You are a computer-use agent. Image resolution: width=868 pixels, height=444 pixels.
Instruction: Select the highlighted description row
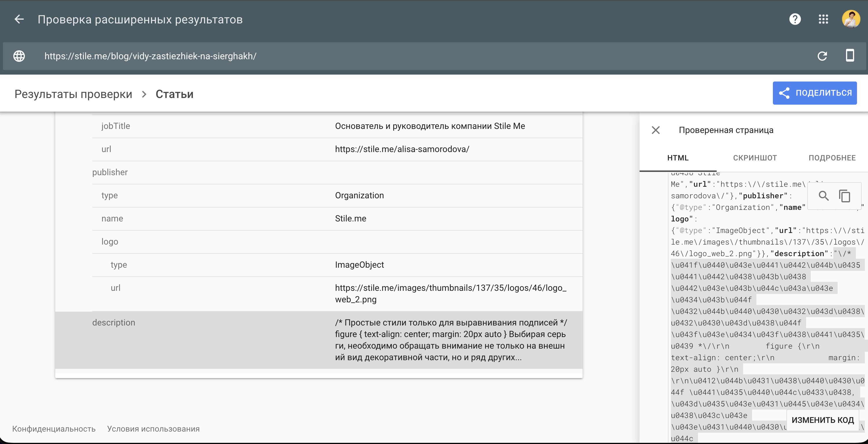pyautogui.click(x=318, y=340)
